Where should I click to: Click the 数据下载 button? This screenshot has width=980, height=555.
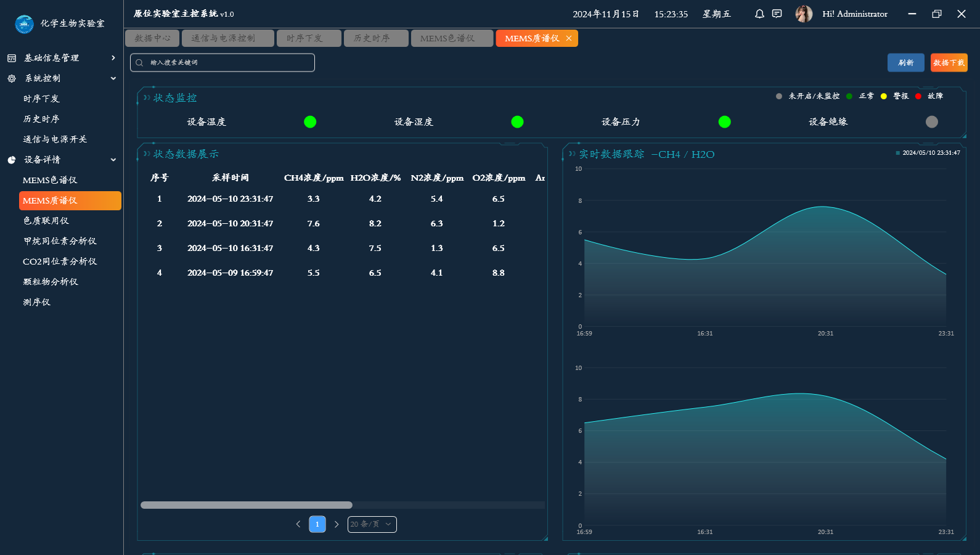tap(949, 62)
